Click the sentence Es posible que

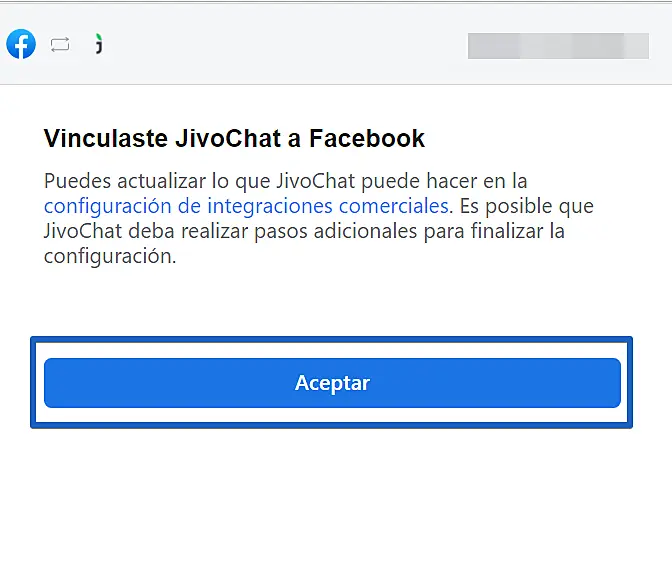point(527,206)
